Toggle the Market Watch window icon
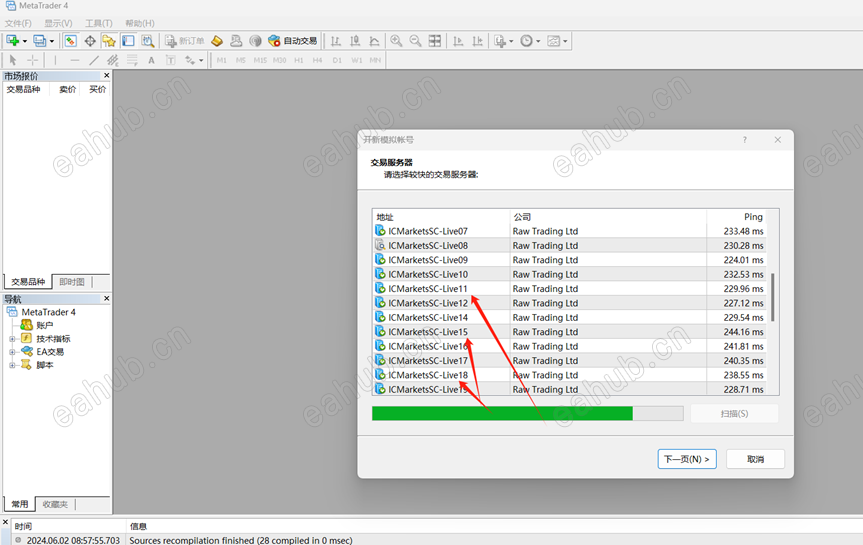 pyautogui.click(x=70, y=41)
